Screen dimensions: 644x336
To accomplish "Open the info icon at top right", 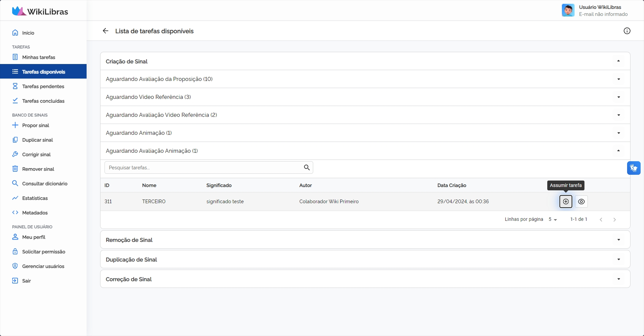I will coord(627,31).
